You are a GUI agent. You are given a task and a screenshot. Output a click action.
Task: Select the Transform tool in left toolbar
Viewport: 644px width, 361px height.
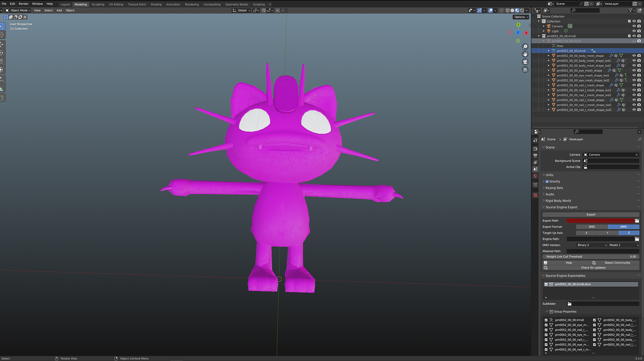pos(2,70)
